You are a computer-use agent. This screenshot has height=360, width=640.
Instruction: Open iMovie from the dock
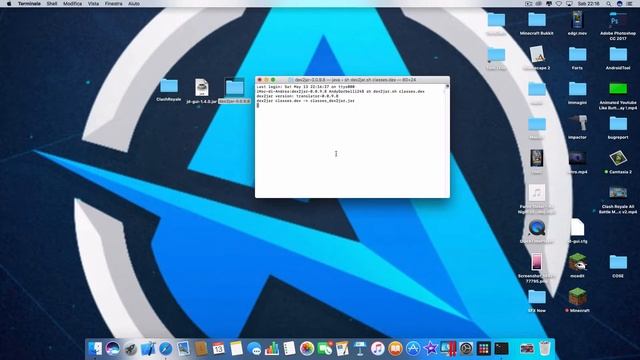[431, 349]
